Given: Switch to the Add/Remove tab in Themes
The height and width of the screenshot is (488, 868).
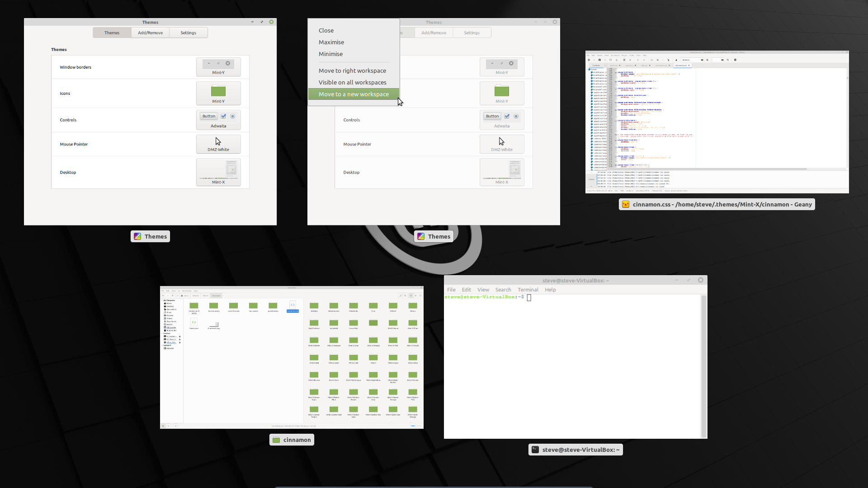Looking at the screenshot, I should tap(150, 33).
